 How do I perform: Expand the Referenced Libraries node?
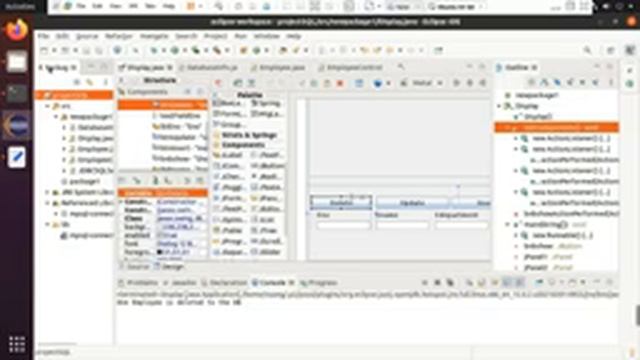(47, 202)
